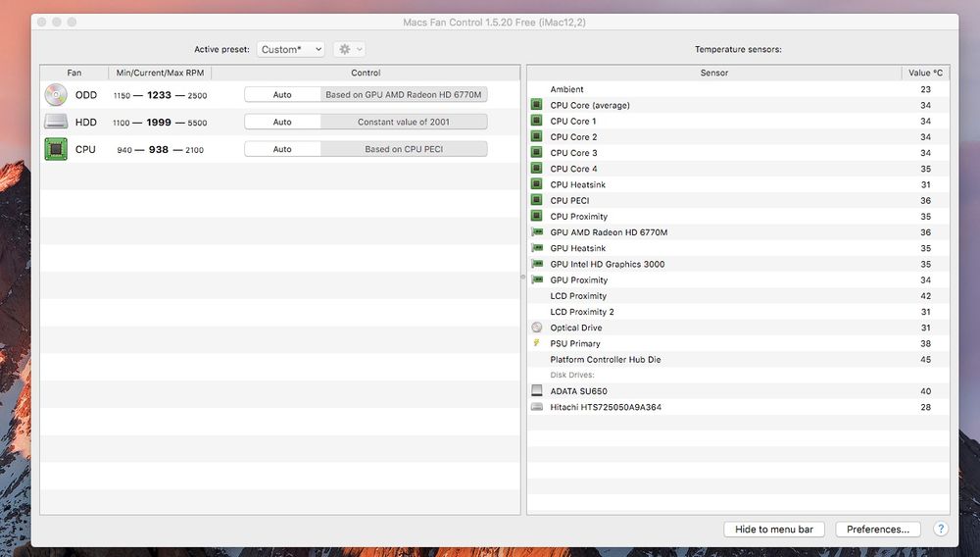The width and height of the screenshot is (980, 557).
Task: Click the CPU Core (average) sensor icon
Action: tap(536, 104)
